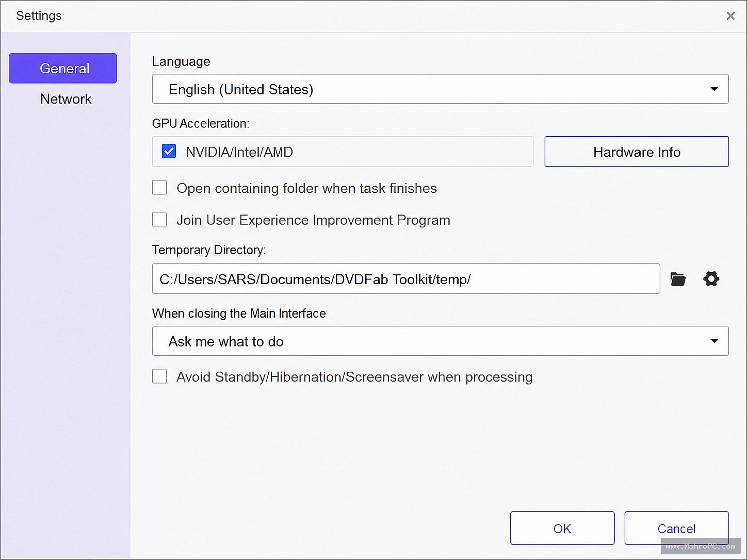747x560 pixels.
Task: Cancel the settings changes
Action: 676,528
